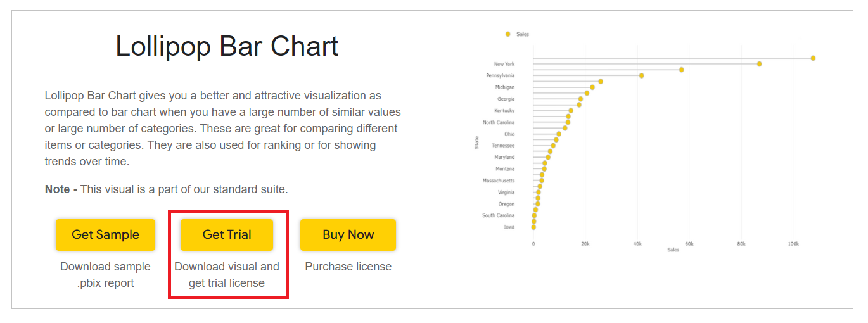Select the Massachusetts axis label
This screenshot has width=868, height=323.
tap(499, 180)
